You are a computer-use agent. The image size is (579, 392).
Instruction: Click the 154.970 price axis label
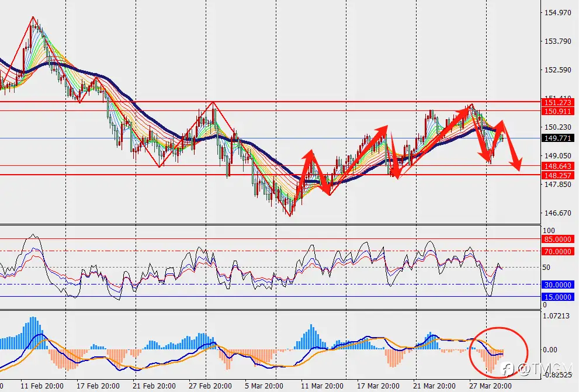(x=557, y=13)
